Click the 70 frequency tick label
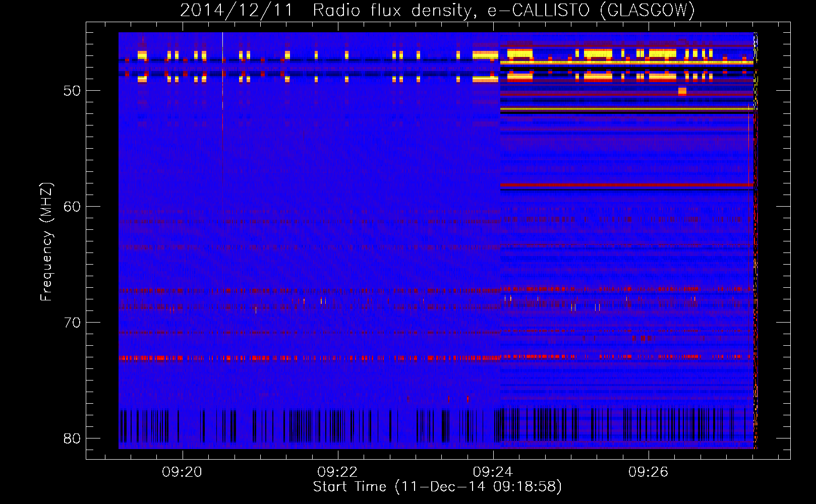816x504 pixels. 72,323
